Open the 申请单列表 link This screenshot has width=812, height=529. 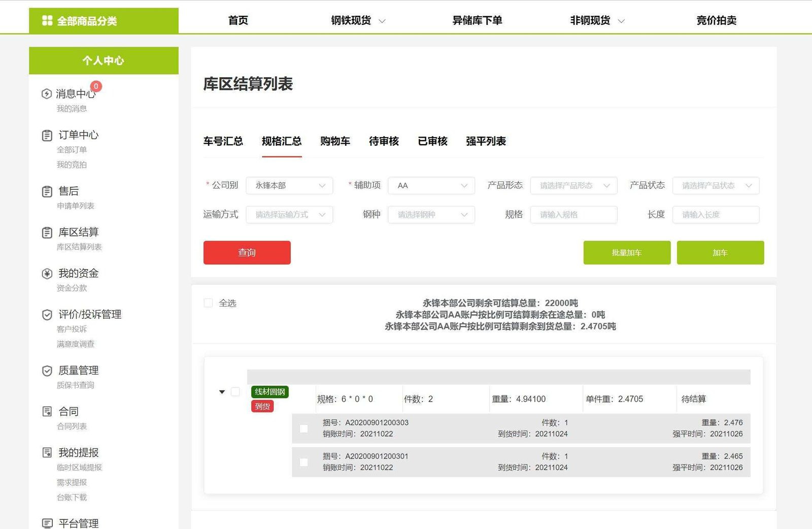pyautogui.click(x=76, y=206)
